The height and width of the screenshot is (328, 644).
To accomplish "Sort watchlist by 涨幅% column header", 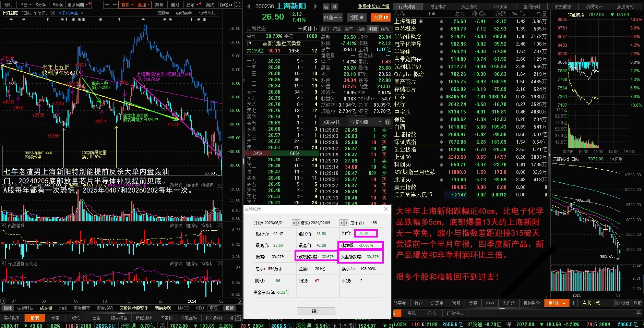I will point(479,14).
